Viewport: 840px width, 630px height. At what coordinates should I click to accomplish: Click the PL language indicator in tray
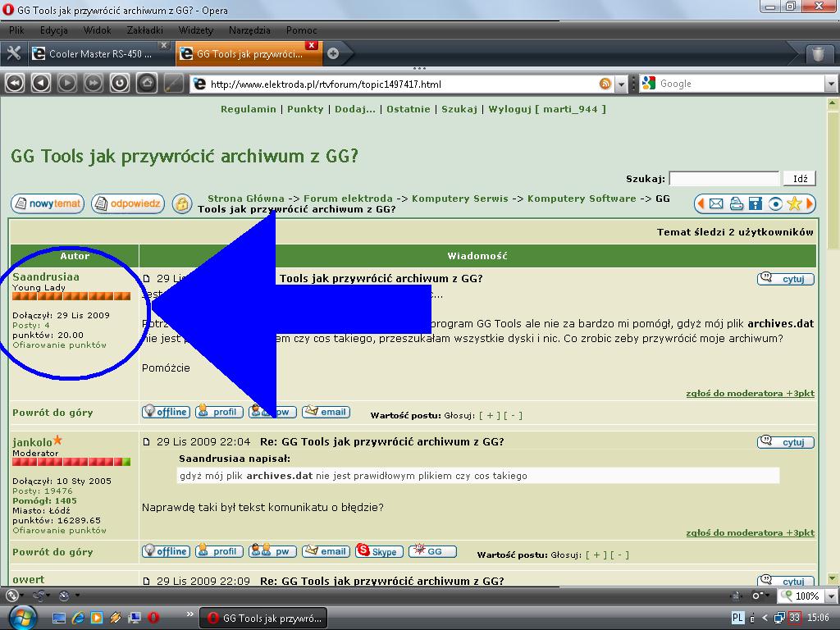pyautogui.click(x=737, y=618)
